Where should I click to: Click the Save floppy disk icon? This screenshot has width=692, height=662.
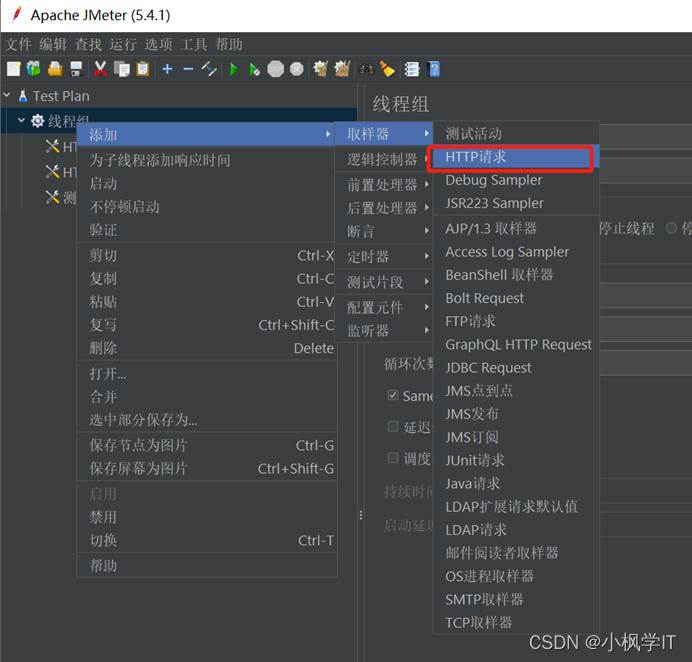click(x=76, y=69)
